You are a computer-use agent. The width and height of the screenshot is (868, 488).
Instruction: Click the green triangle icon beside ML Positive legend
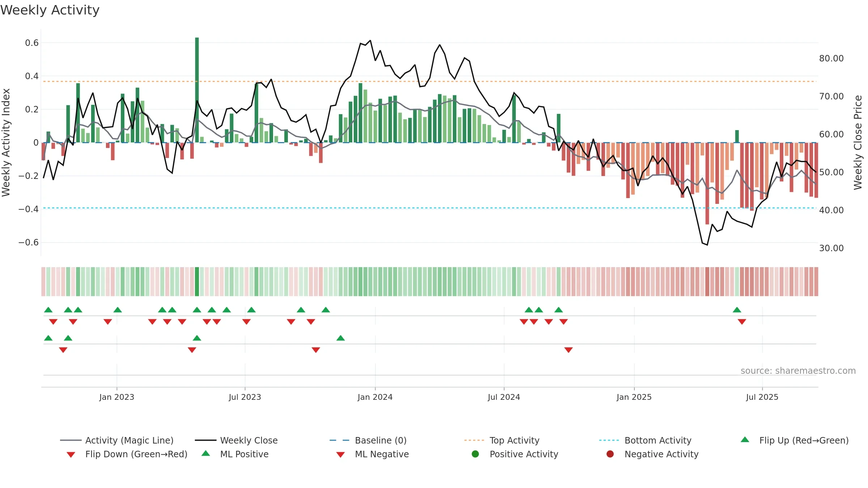(x=206, y=453)
